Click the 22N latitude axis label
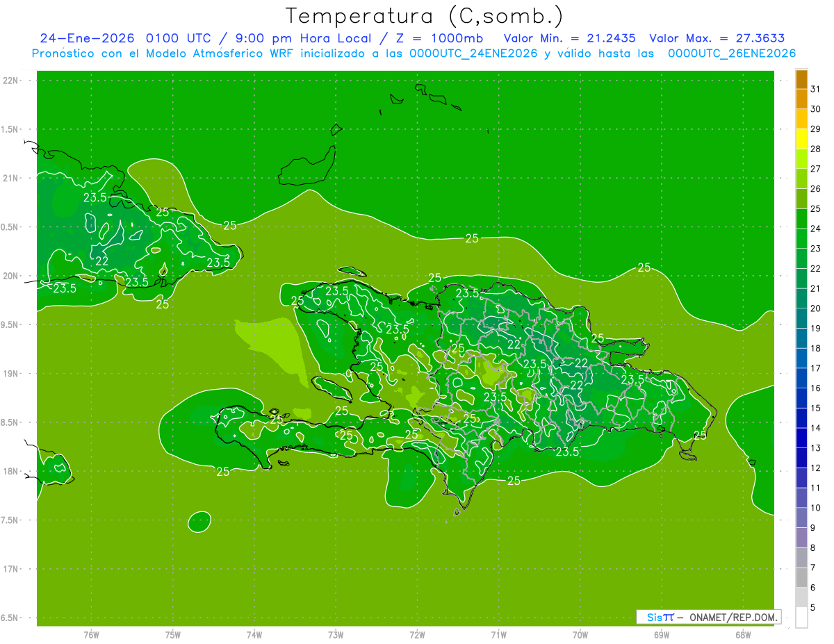 pyautogui.click(x=11, y=81)
